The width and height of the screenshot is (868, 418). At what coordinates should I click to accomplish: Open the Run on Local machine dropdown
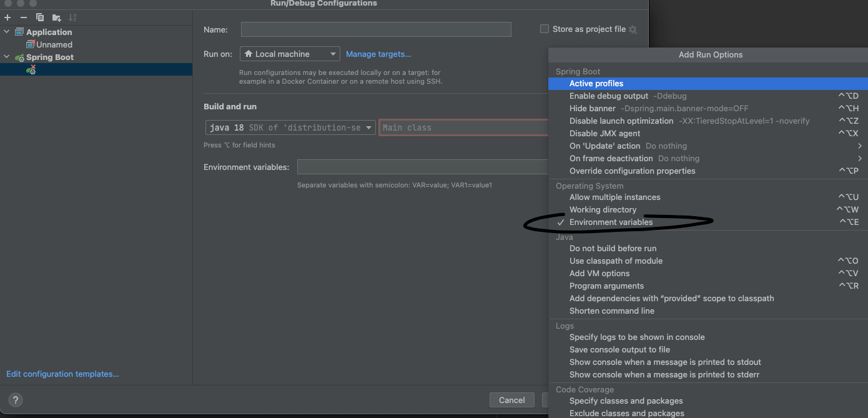(289, 54)
